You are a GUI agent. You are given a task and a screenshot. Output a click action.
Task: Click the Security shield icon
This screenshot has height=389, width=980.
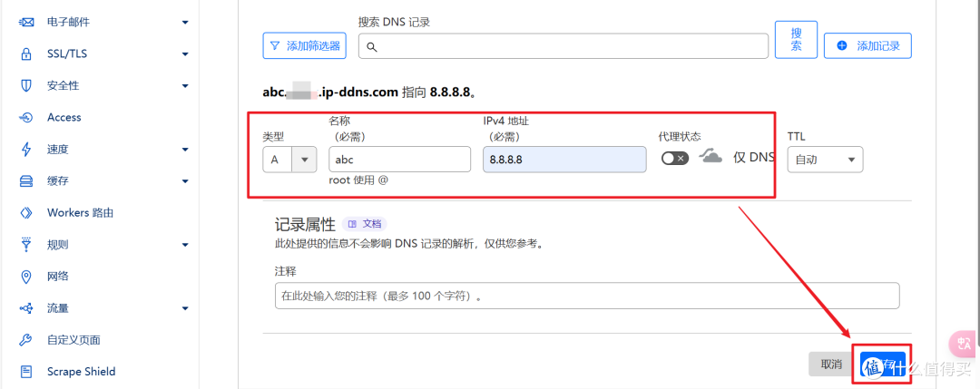point(25,85)
